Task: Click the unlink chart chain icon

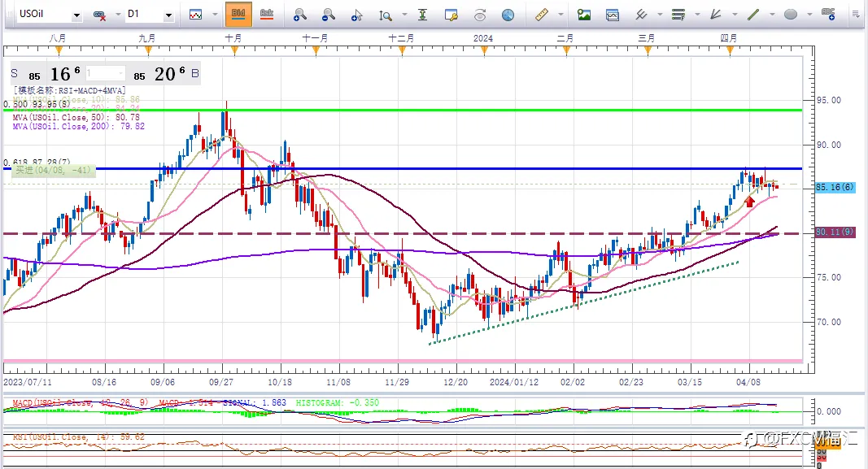Action: pos(99,15)
